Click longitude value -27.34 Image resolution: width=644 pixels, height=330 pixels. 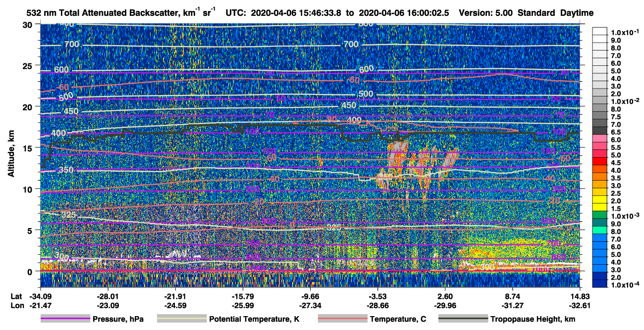(310, 305)
